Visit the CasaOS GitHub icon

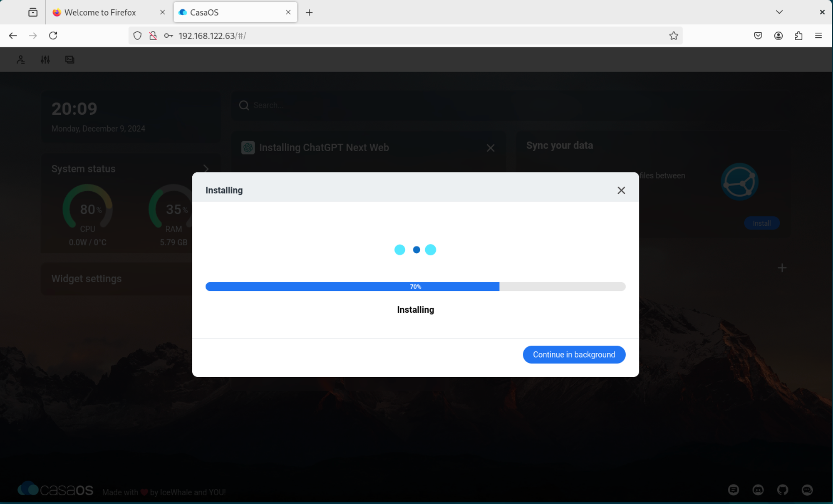pos(783,490)
